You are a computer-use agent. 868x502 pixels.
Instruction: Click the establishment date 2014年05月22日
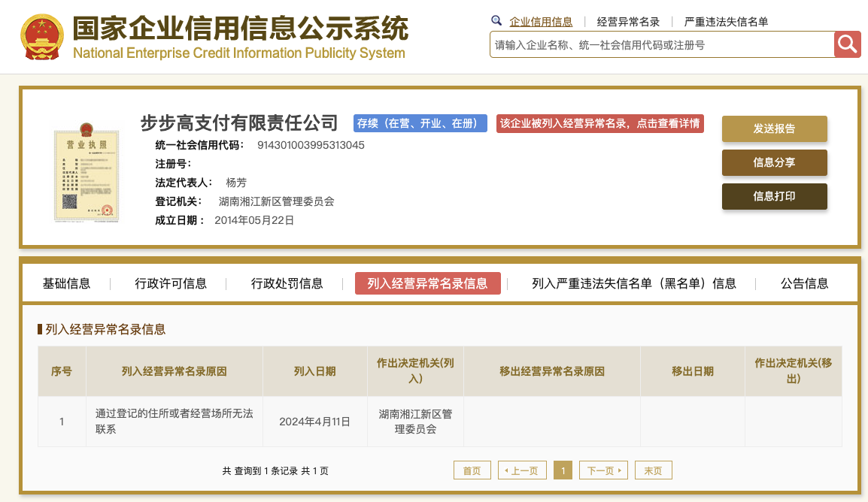[x=254, y=220]
